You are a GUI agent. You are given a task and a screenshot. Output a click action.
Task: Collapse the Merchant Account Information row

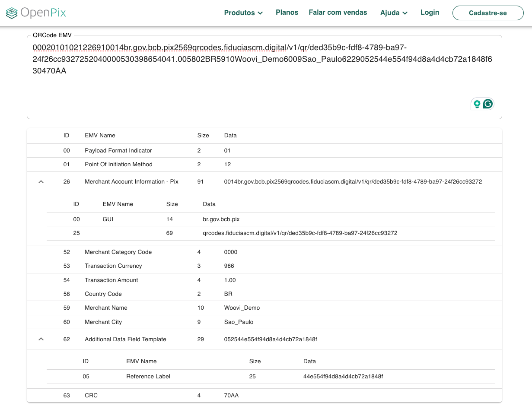click(x=41, y=182)
